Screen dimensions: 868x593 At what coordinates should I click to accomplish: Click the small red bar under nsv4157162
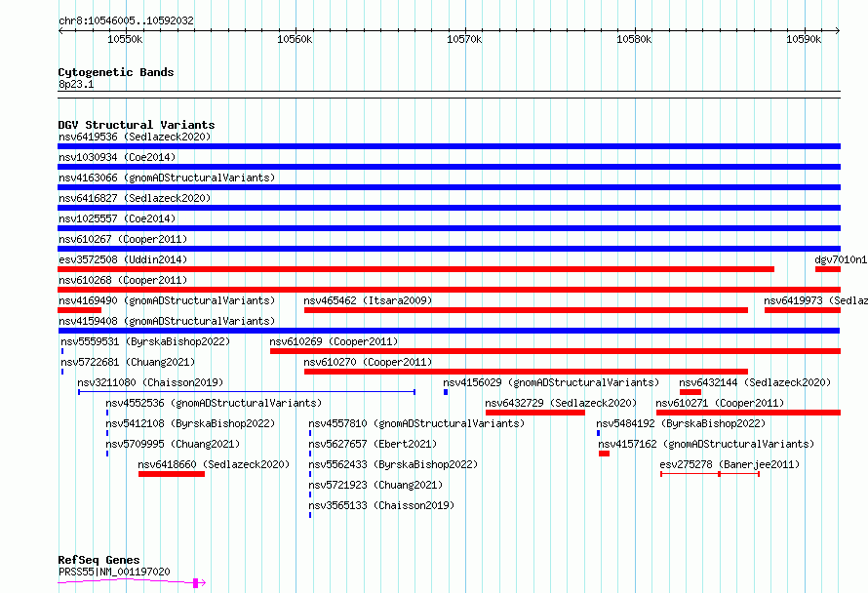click(604, 454)
